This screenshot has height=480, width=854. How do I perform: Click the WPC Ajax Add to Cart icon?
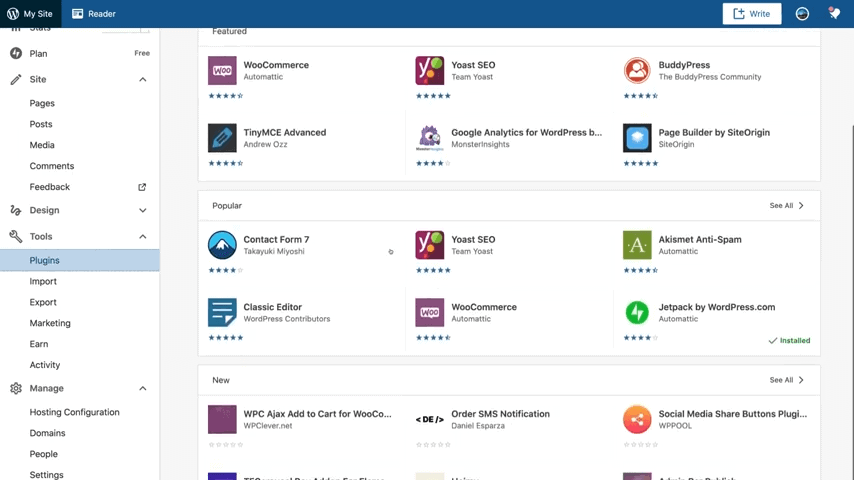click(222, 419)
